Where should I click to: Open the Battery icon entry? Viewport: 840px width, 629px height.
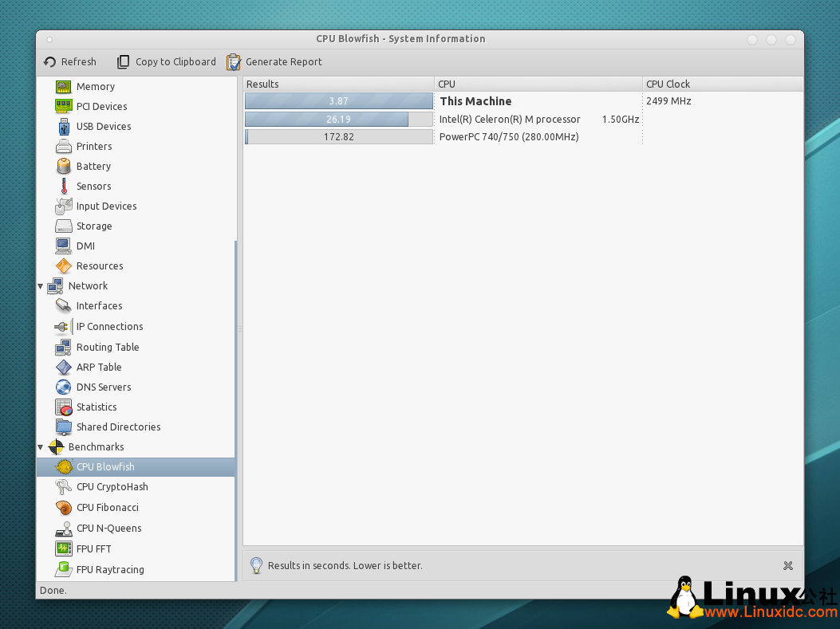(63, 167)
